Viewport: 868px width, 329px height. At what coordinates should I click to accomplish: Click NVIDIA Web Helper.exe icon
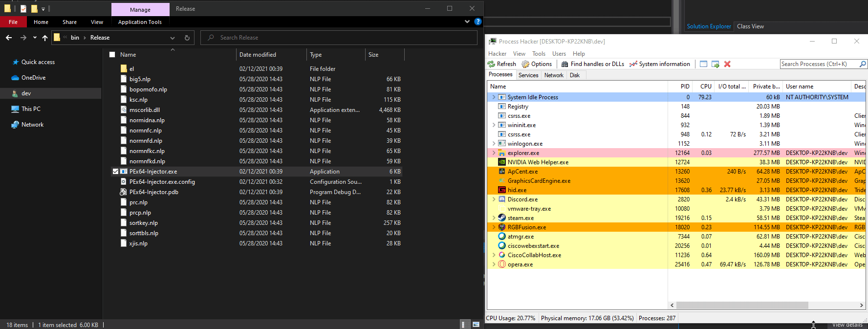point(501,162)
